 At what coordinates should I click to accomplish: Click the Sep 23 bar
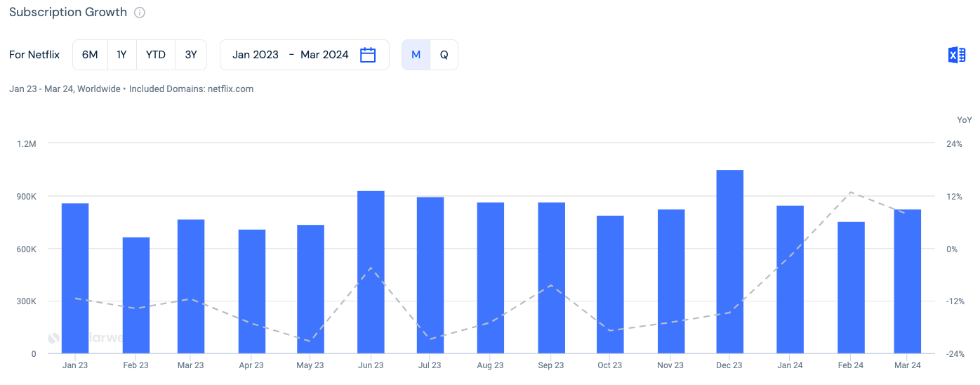coord(552,278)
